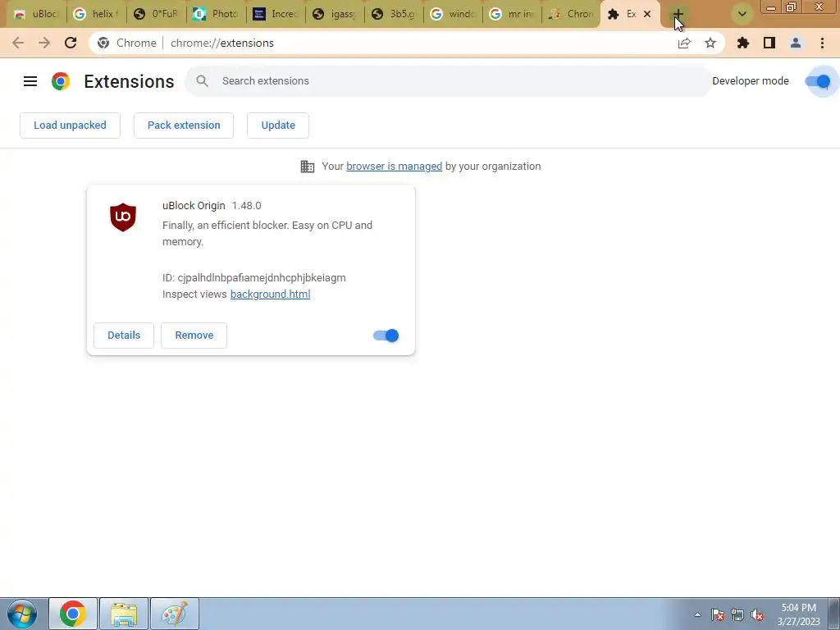Open the Windows Start button
840x630 pixels.
pos(22,614)
